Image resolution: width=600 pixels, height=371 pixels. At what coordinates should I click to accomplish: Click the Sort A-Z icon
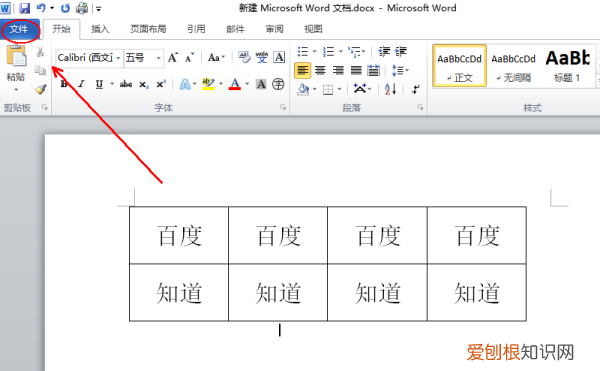[x=390, y=89]
